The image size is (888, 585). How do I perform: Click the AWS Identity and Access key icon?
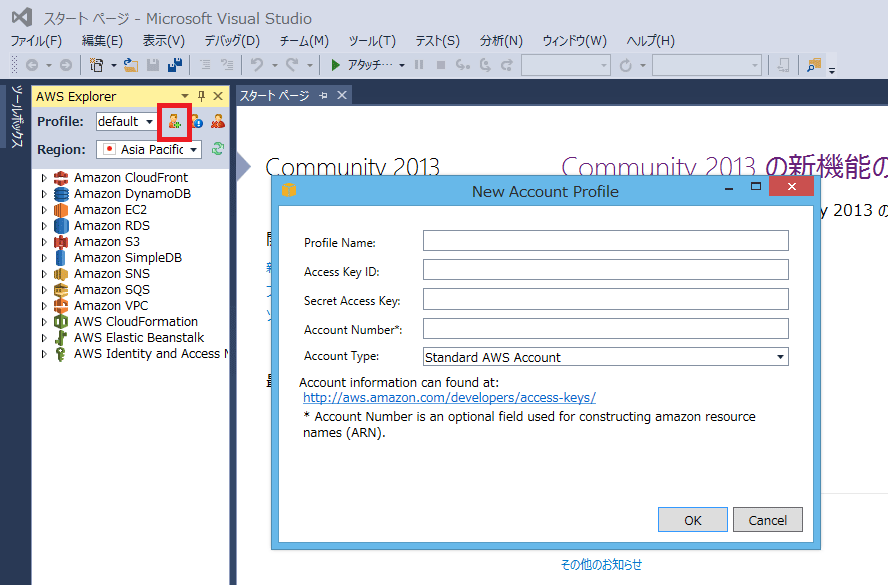click(61, 354)
